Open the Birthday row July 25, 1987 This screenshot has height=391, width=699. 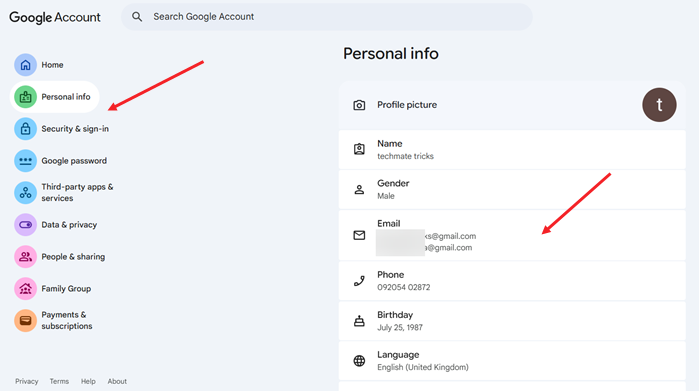click(512, 321)
